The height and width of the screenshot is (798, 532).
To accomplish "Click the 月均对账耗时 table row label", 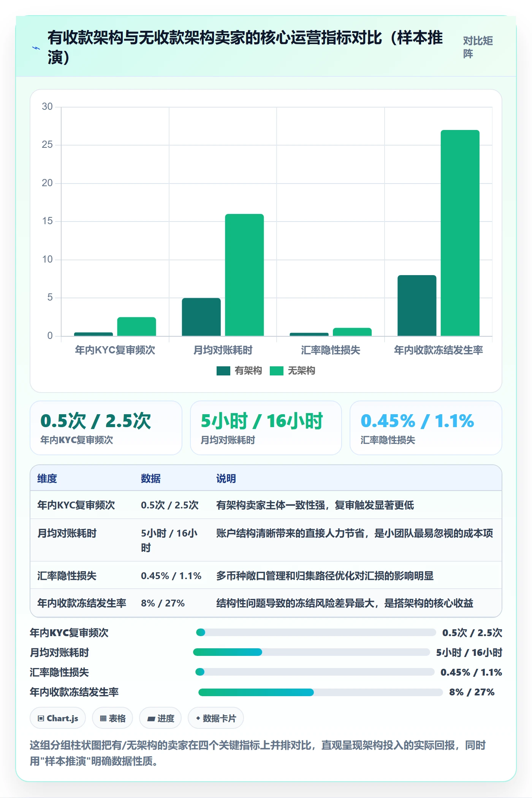I will (x=67, y=533).
